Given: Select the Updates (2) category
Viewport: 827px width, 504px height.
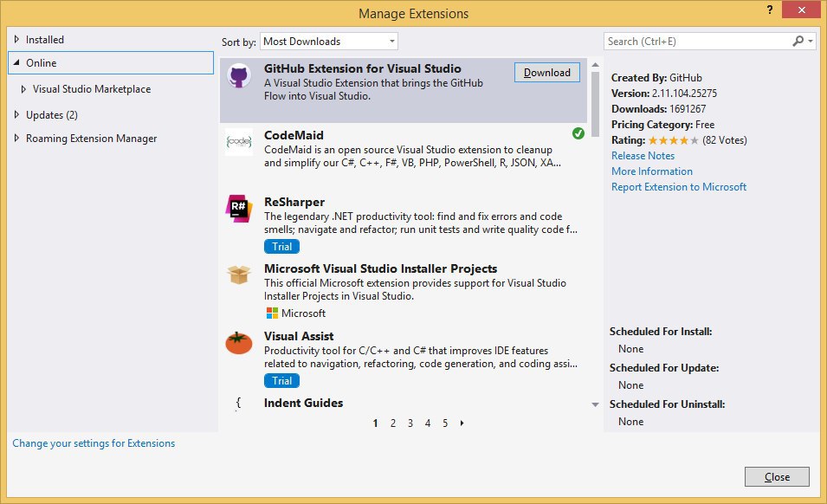Looking at the screenshot, I should pyautogui.click(x=52, y=115).
